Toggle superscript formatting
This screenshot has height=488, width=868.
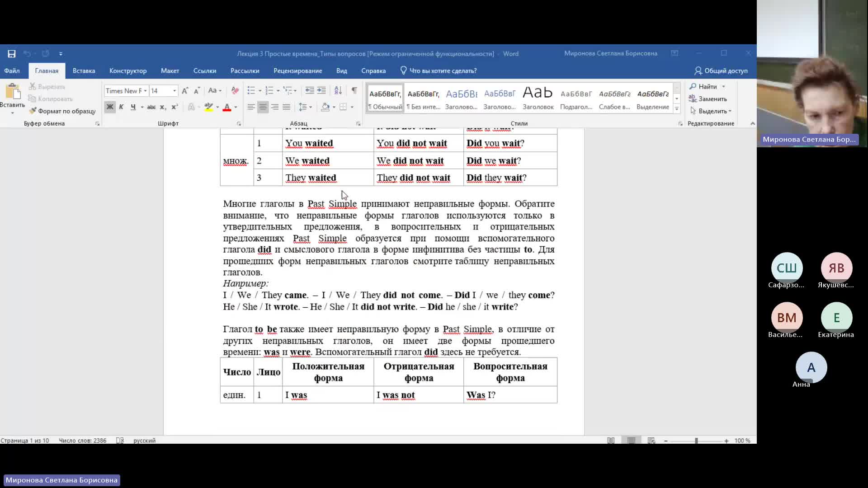pos(175,107)
